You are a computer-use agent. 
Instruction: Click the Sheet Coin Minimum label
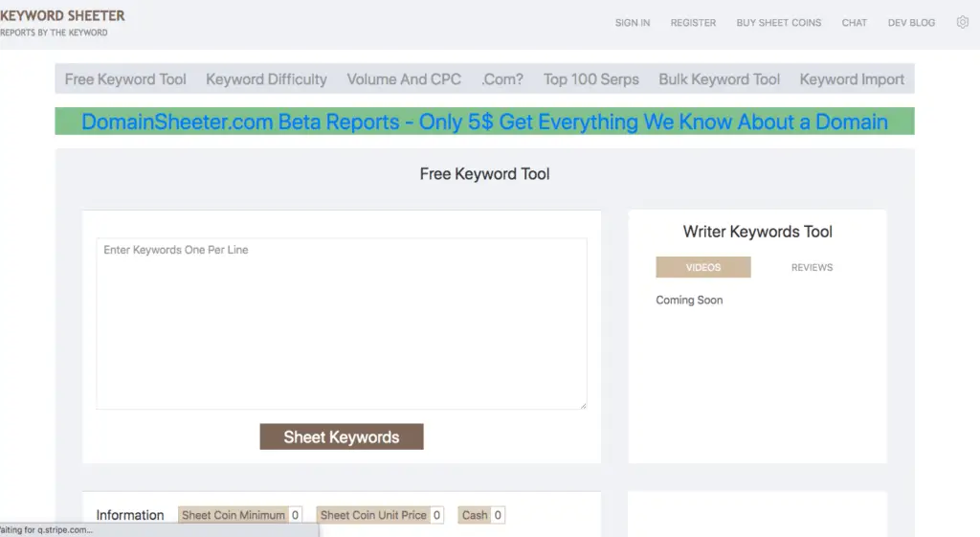click(234, 515)
